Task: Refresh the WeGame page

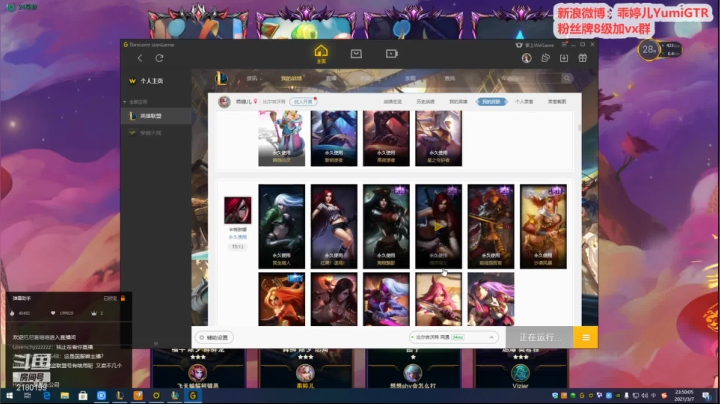Action: [x=159, y=58]
